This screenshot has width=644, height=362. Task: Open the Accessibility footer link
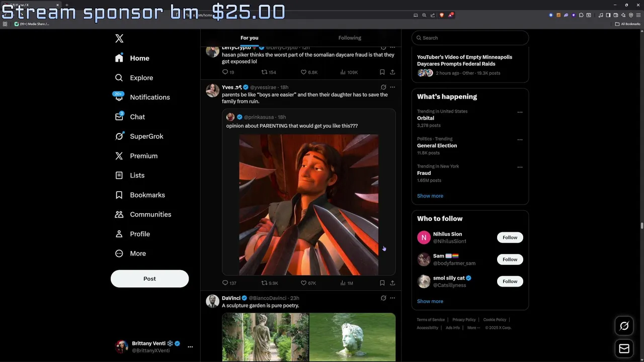[427, 328]
